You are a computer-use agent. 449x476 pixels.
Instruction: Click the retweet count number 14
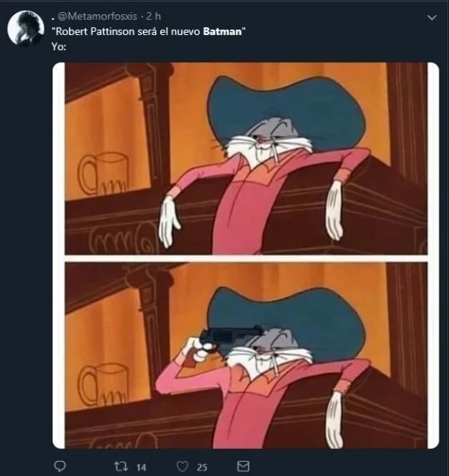pos(141,467)
